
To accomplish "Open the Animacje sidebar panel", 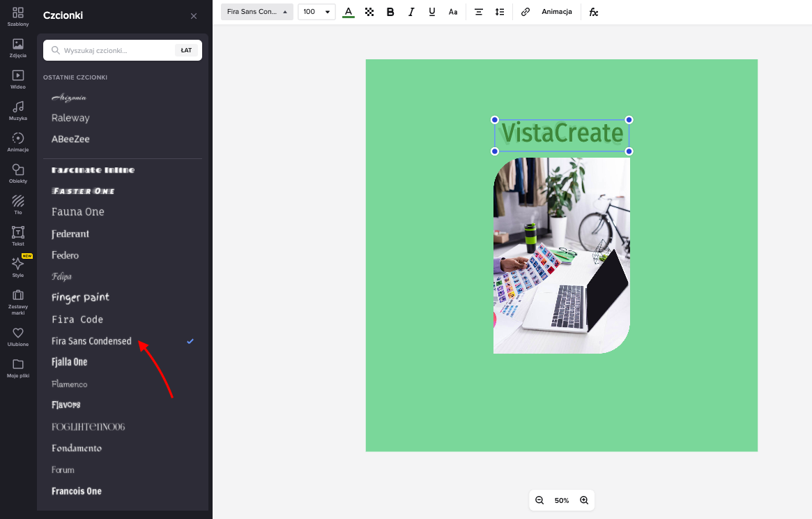I will pos(18,142).
